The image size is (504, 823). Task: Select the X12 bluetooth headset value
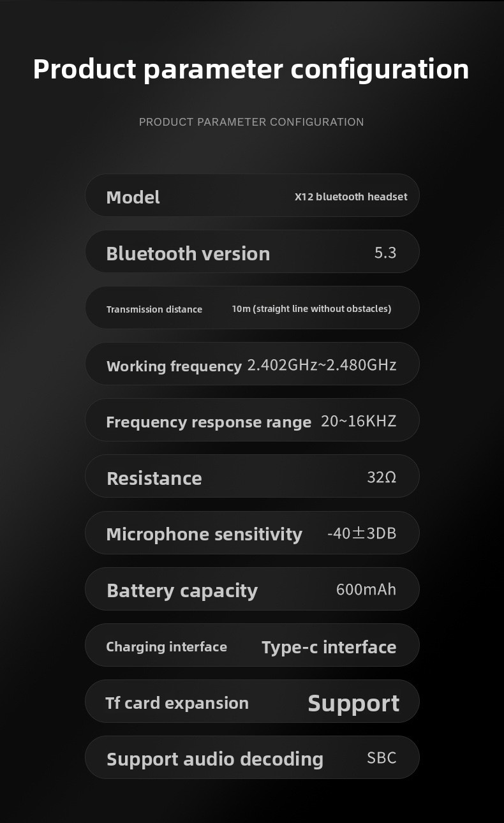point(351,196)
